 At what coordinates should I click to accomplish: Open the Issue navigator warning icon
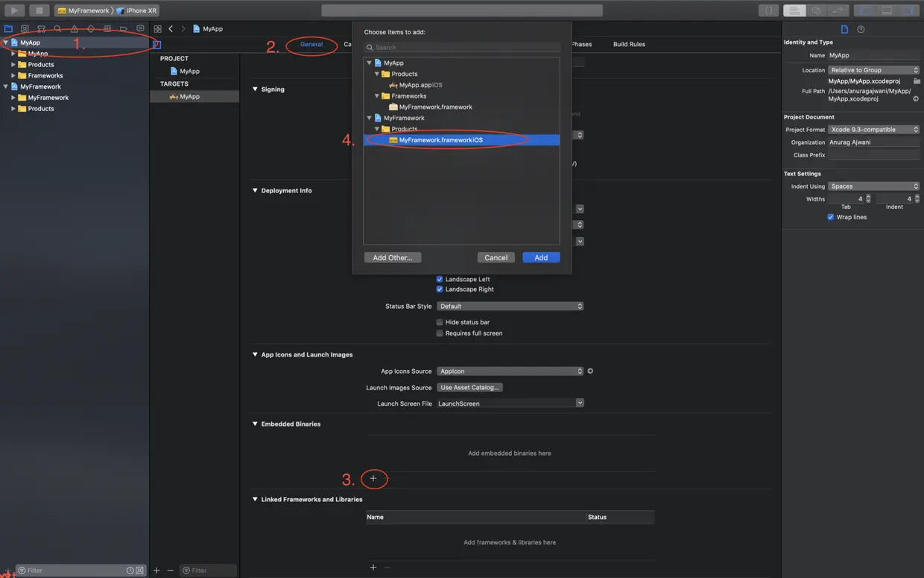click(x=75, y=29)
